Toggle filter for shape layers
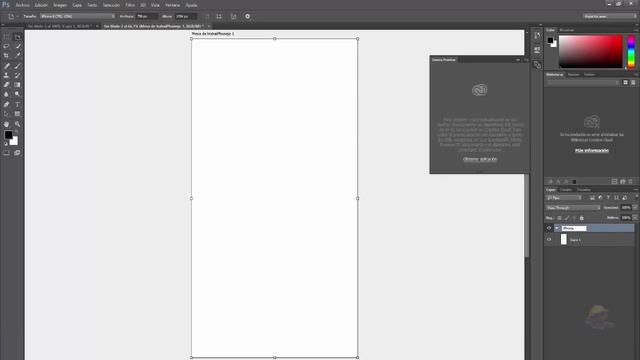 [616, 198]
